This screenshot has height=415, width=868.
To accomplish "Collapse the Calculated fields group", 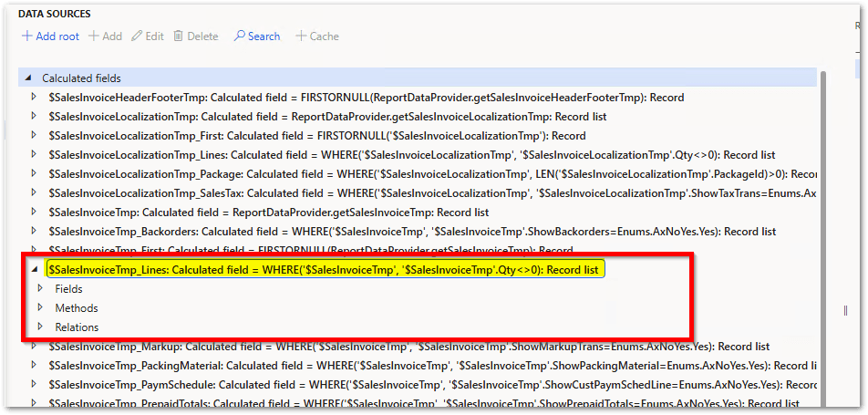I will [27, 78].
